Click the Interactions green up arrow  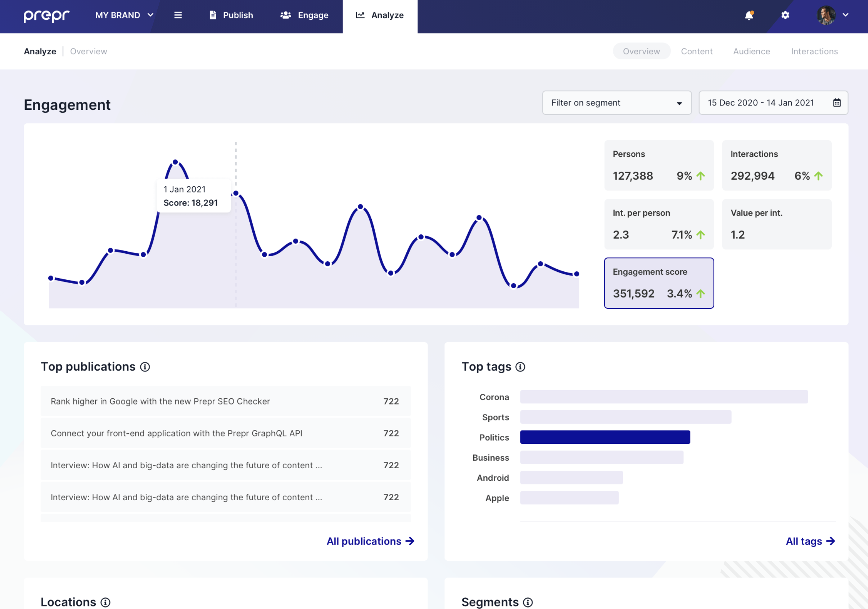pyautogui.click(x=818, y=176)
